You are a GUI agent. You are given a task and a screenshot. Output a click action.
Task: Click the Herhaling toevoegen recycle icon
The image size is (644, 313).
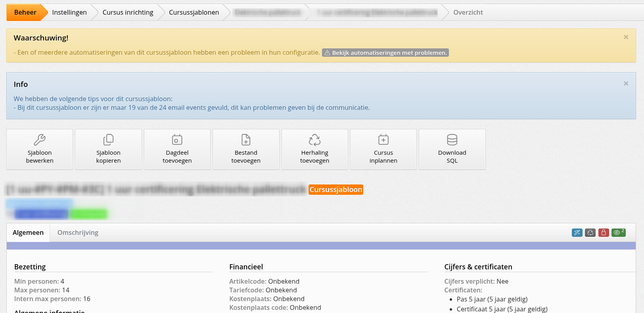click(314, 140)
